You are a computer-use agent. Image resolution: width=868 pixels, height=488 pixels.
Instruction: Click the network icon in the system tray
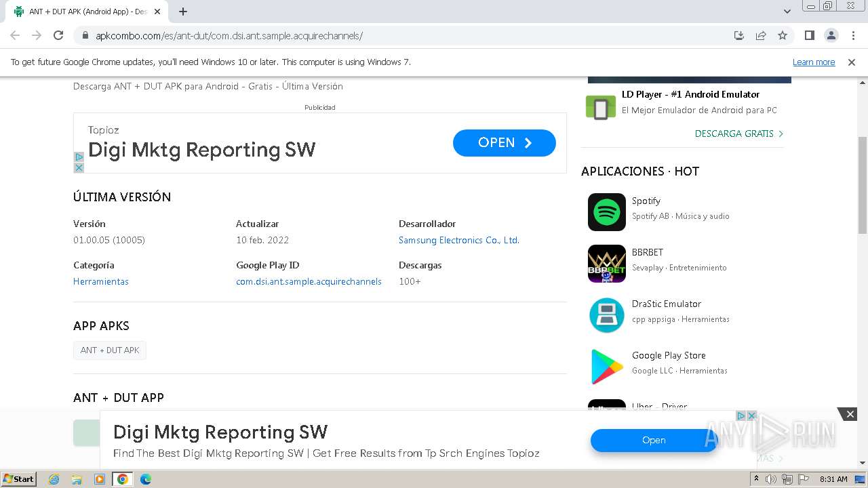pos(787,479)
